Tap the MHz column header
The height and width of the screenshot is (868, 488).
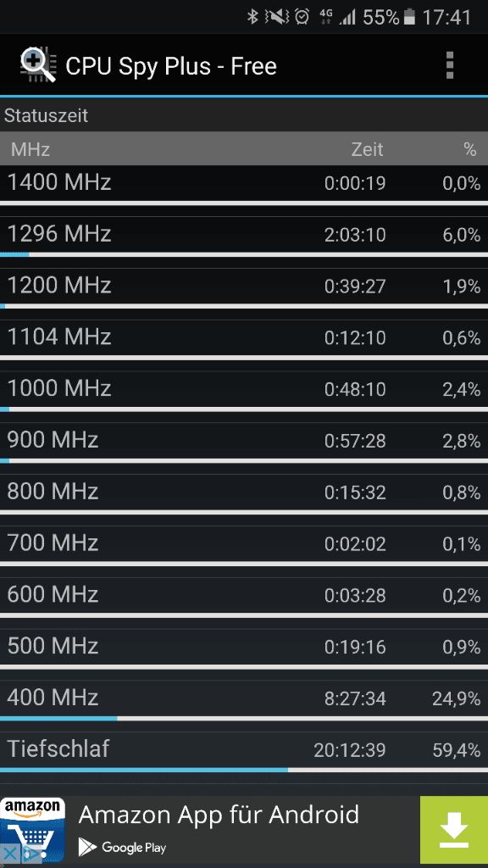click(30, 149)
